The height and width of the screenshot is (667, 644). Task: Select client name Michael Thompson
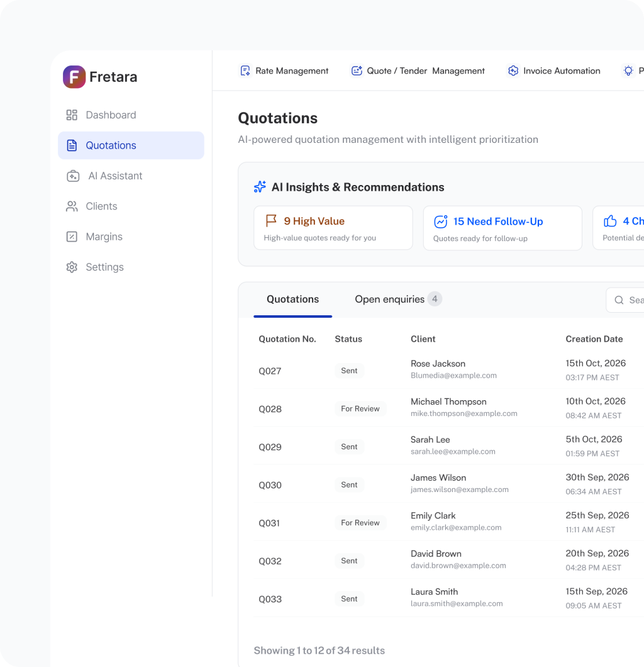pos(448,401)
